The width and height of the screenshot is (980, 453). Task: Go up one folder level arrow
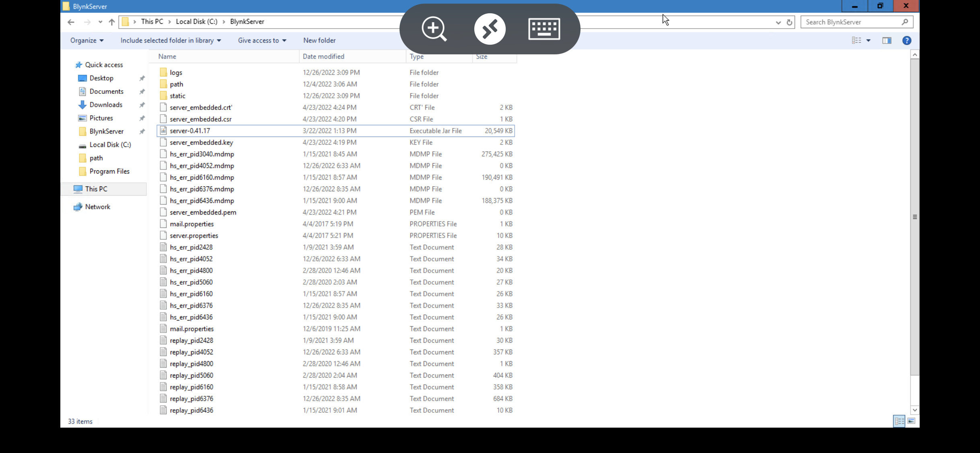pyautogui.click(x=112, y=22)
